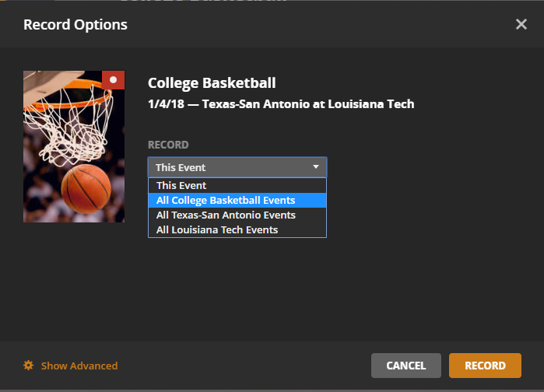Click the Texas-San Antonio at Louisiana Tech subtitle
The image size is (544, 392).
(308, 103)
